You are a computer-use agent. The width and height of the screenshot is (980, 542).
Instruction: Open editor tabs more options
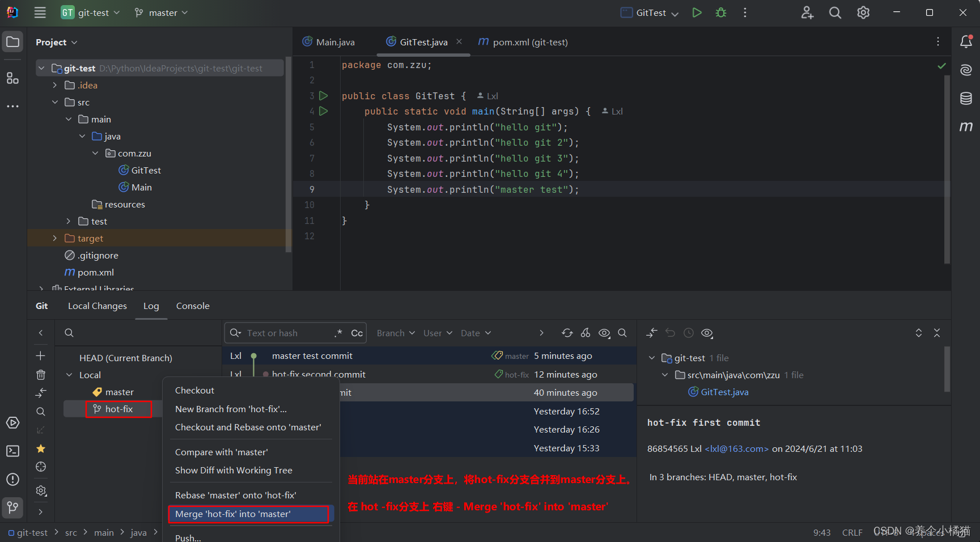tap(938, 41)
